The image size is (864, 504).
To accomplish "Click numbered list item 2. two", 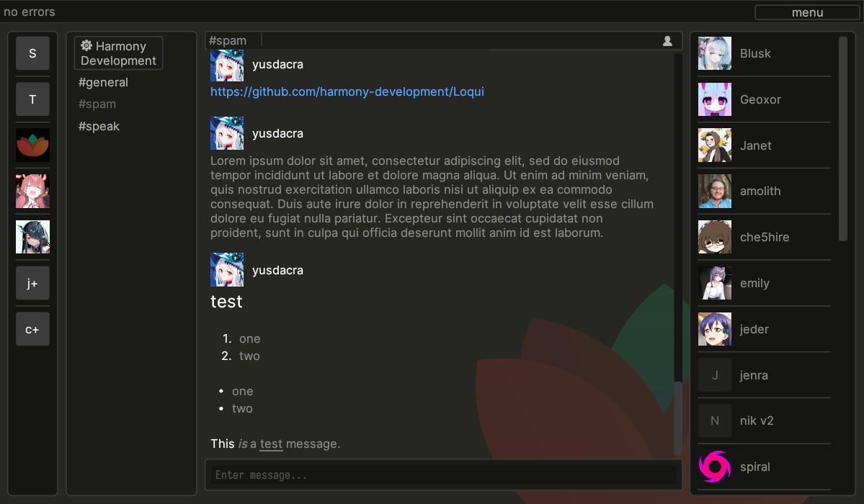I will [241, 356].
